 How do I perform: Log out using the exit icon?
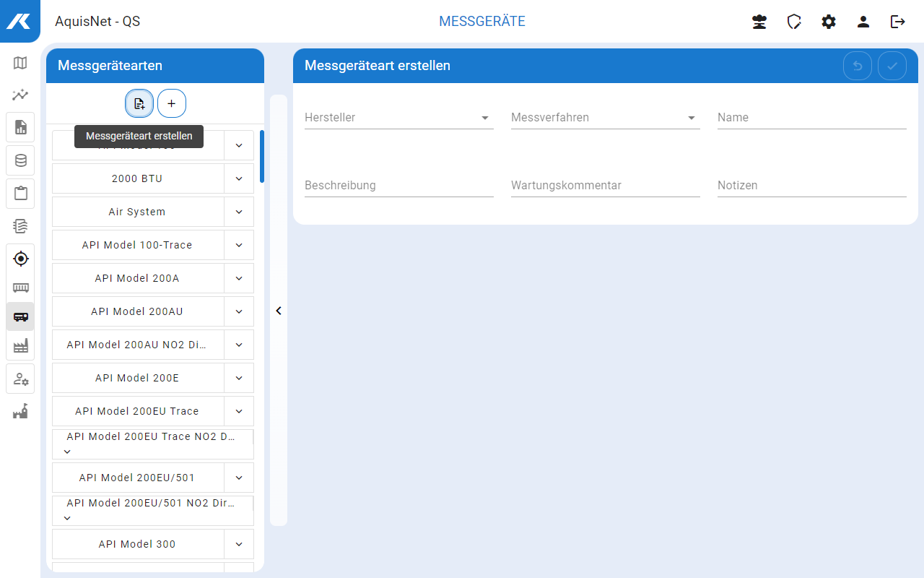(x=898, y=22)
